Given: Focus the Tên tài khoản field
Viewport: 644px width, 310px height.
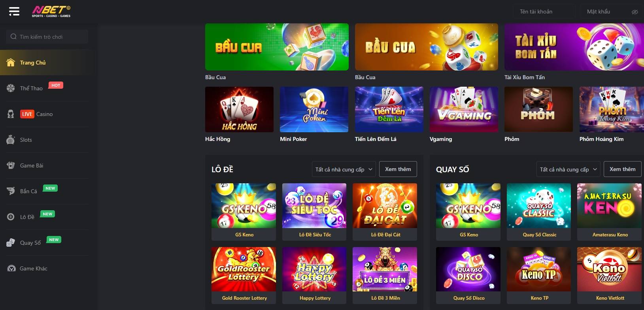Looking at the screenshot, I should click(544, 11).
